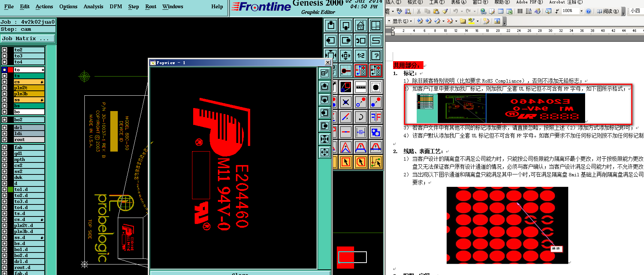
Task: Open the font size 小四 box
Action: (636, 11)
